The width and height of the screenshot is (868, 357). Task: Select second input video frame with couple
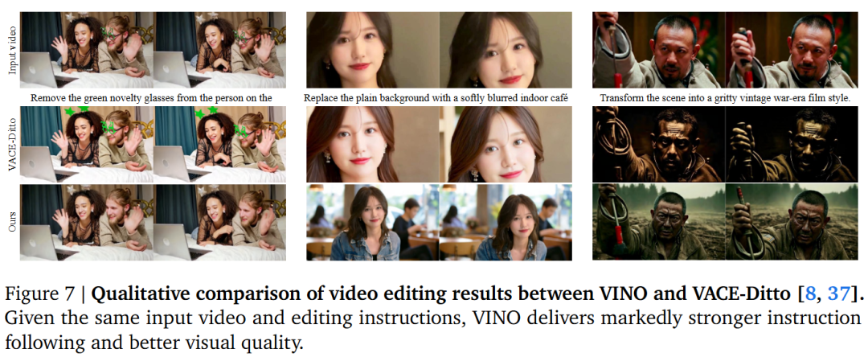tap(219, 51)
